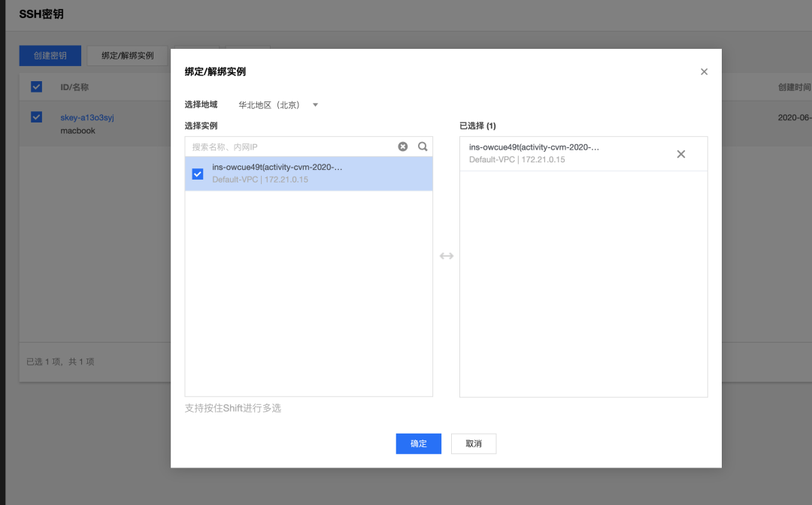Click the 绑定/解绑实例 toolbar button
The image size is (812, 505).
click(x=127, y=55)
